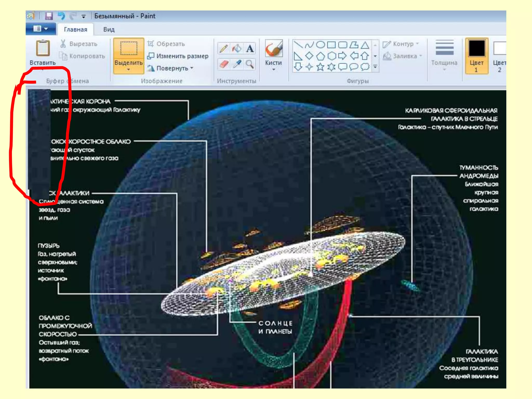Select the pentagon shape
The height and width of the screenshot is (399, 532).
click(x=320, y=56)
